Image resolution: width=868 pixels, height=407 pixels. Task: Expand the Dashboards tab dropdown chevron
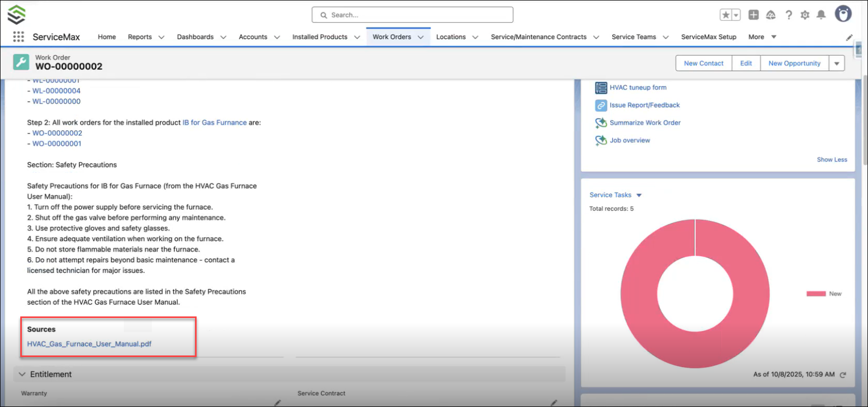tap(223, 37)
